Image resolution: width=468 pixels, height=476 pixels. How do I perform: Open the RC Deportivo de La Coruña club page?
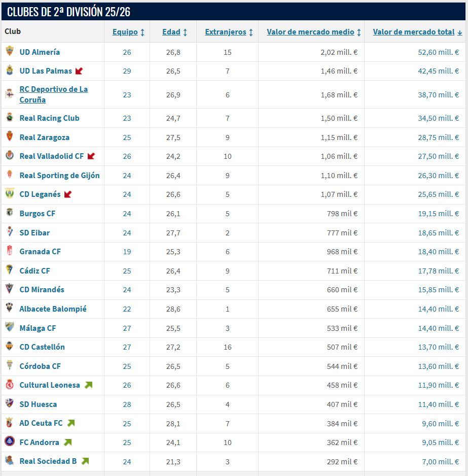[53, 93]
